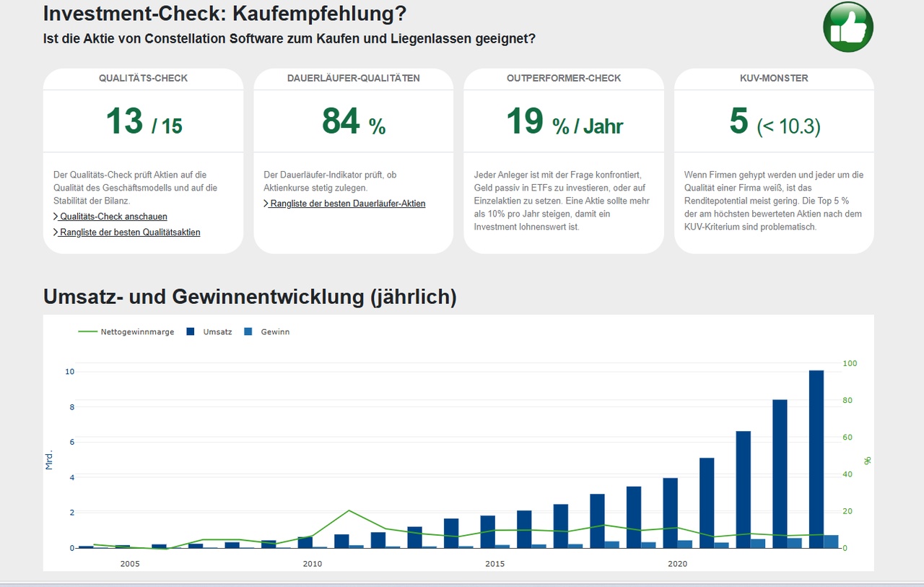Toggle the Nettogewinnmarge series in chart legend
924x587 pixels.
[x=137, y=332]
